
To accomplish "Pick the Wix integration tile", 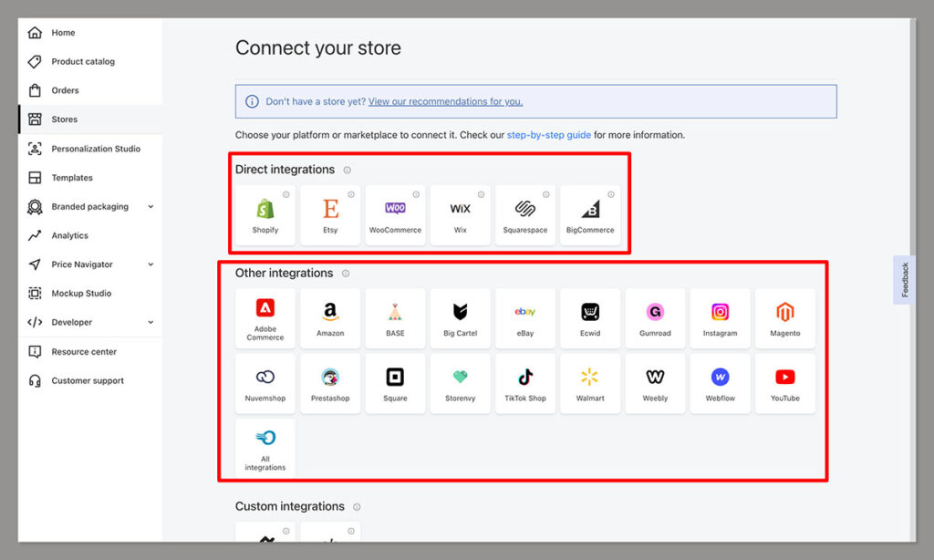I will click(x=460, y=215).
